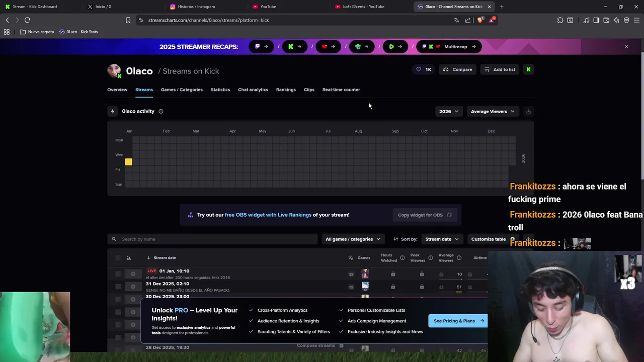Switch to the Historias • Instagram browser tab
The height and width of the screenshot is (362, 644).
(206, 7)
